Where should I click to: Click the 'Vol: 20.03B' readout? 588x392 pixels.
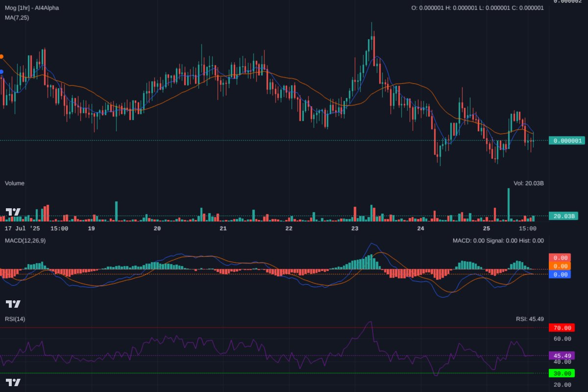point(529,183)
